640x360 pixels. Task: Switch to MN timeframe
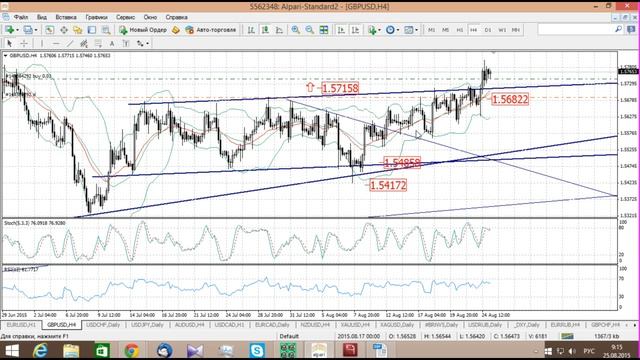coord(516,30)
